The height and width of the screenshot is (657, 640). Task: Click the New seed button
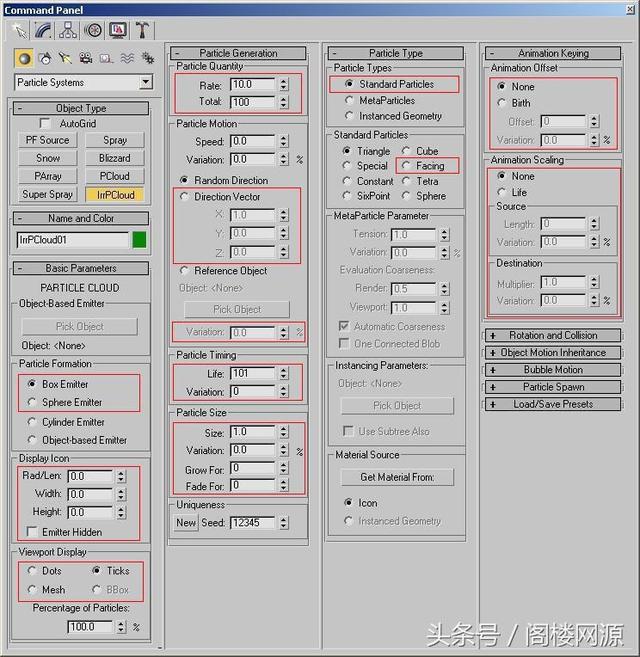186,522
